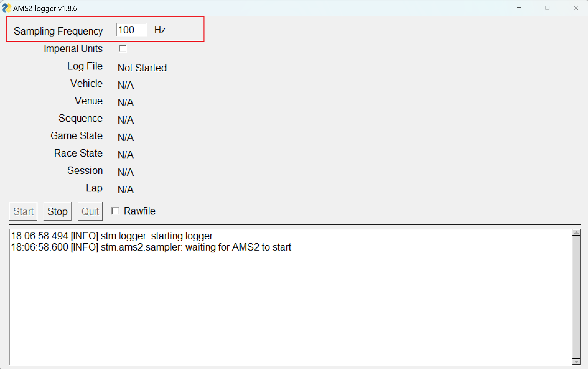The height and width of the screenshot is (369, 588).
Task: Click the Imperial Units label
Action: click(73, 49)
